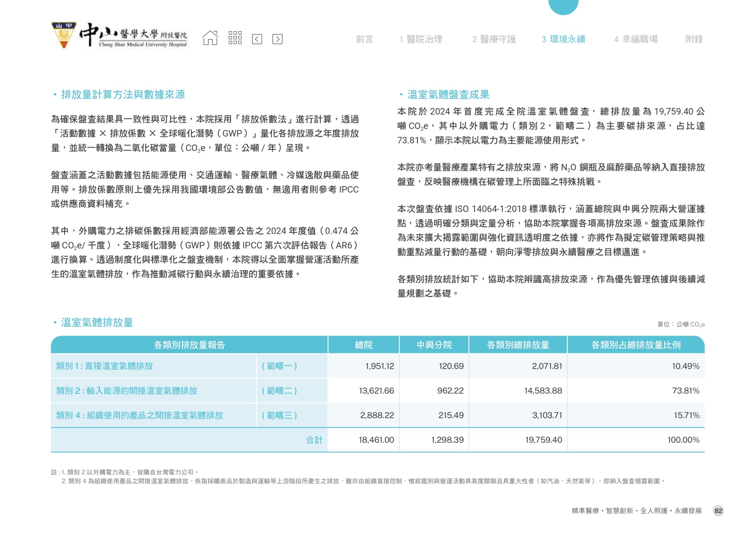This screenshot has height=535, width=756.
Task: Click the page number 82 badge
Action: point(718,511)
